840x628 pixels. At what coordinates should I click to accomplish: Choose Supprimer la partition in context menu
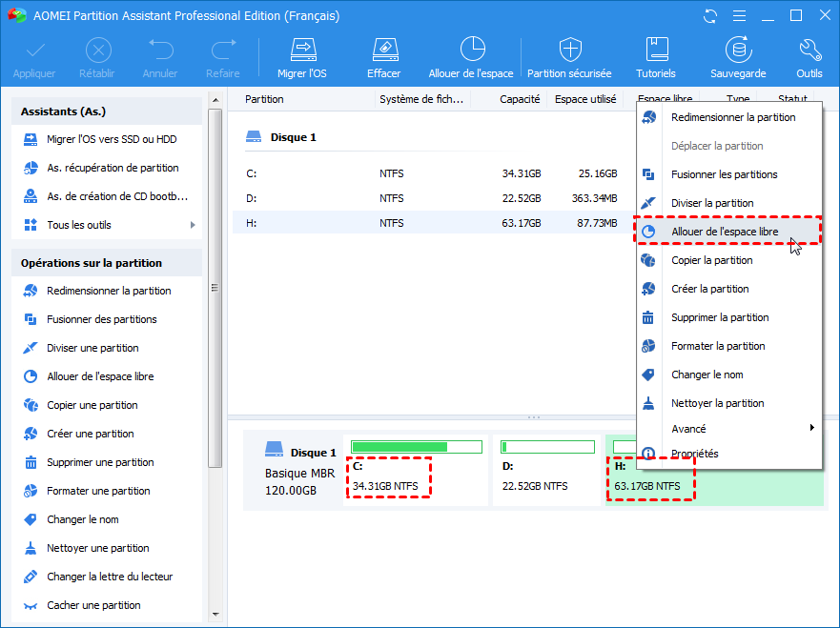729,317
